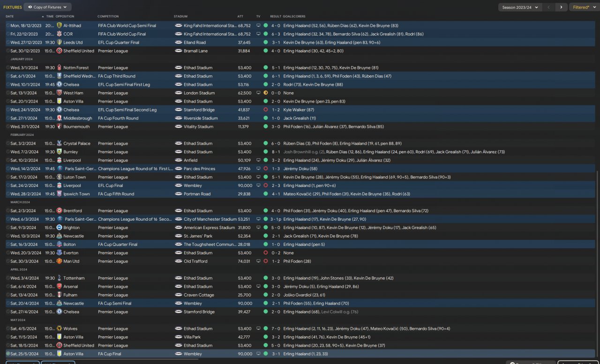600x364 pixels.
Task: Open the Copy of Fixtures view dropdown
Action: (x=47, y=7)
